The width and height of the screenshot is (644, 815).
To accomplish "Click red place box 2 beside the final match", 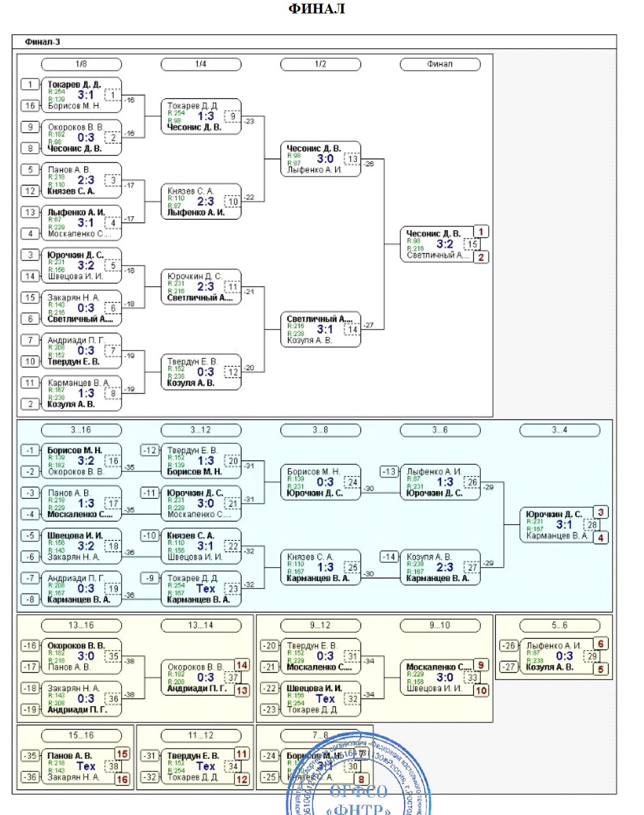I will coord(481,257).
